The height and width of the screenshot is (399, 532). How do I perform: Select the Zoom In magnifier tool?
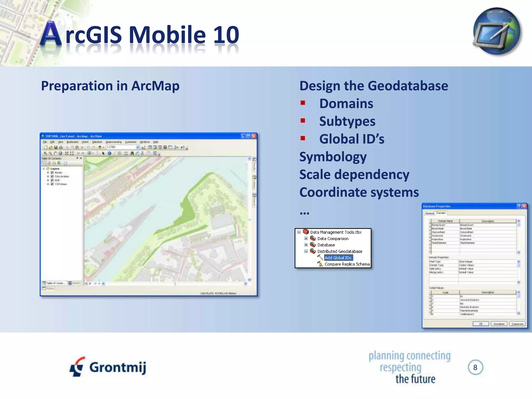(45, 153)
